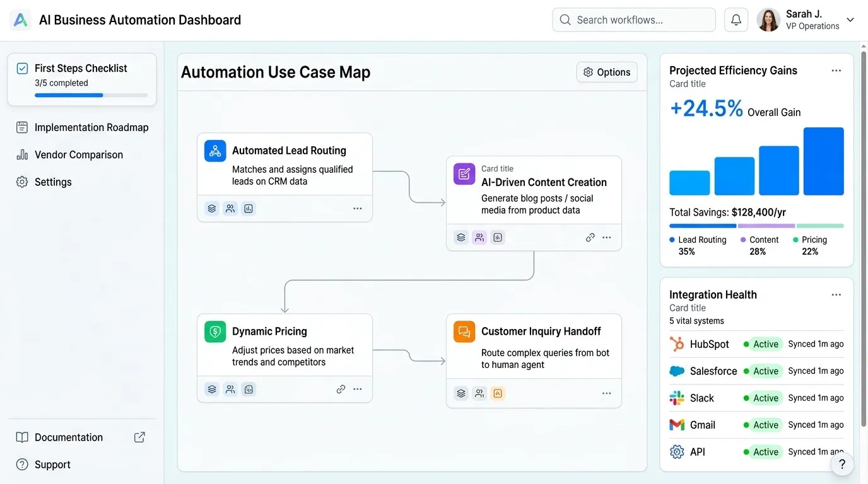Click Total Savings $128,400/yr text
Screen dimensions: 868x484
(727, 212)
